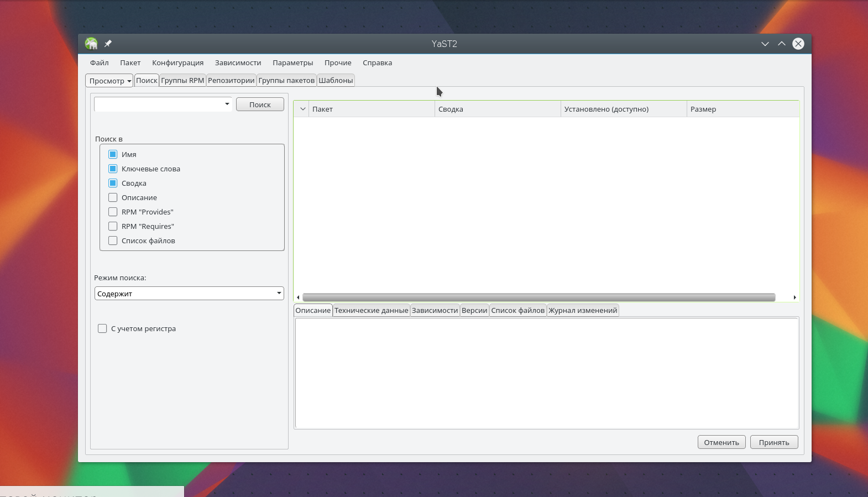Enable the Описание checkbox
This screenshot has height=497, width=868.
pos(113,197)
